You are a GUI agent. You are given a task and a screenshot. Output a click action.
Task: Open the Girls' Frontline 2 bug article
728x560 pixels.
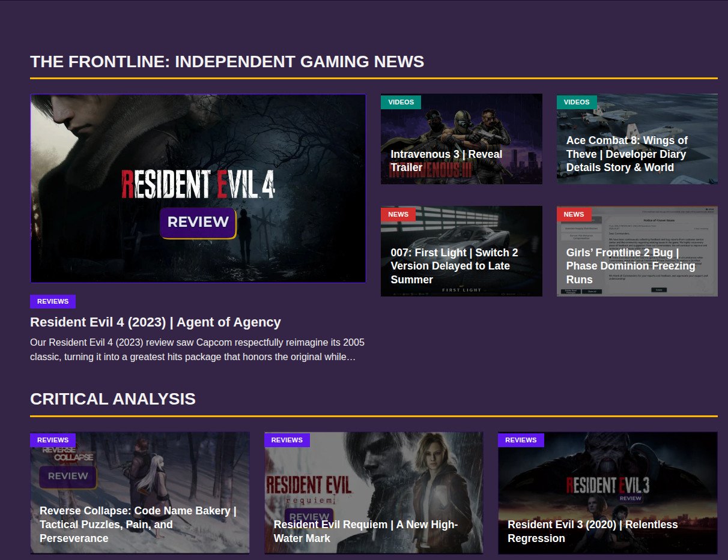(x=622, y=266)
